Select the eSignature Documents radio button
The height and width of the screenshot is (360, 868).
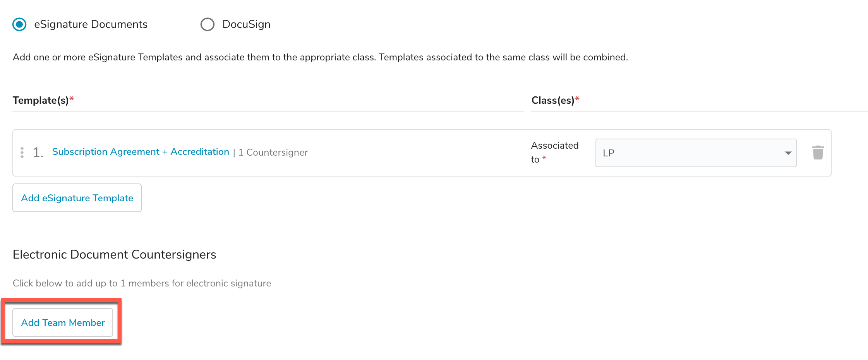pos(19,24)
